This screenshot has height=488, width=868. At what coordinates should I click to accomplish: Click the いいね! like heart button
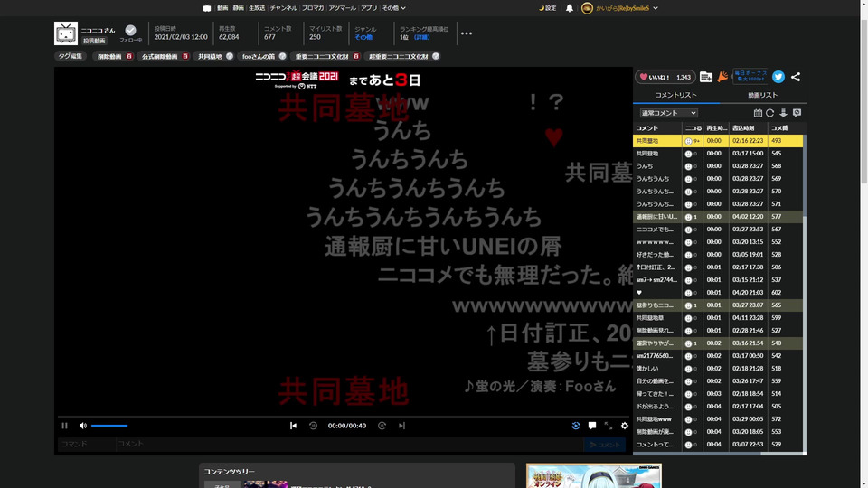(665, 77)
